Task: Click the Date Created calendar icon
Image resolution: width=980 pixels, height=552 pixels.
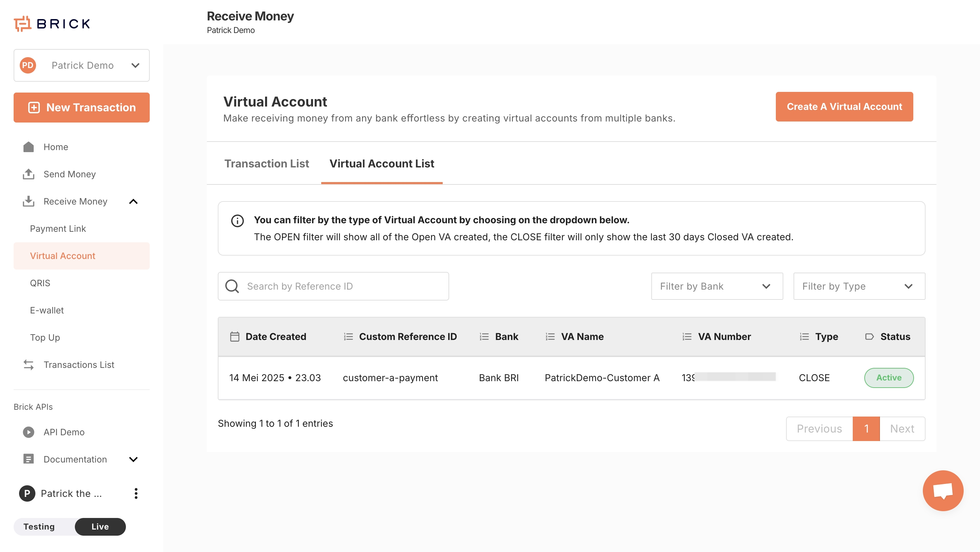Action: tap(235, 337)
